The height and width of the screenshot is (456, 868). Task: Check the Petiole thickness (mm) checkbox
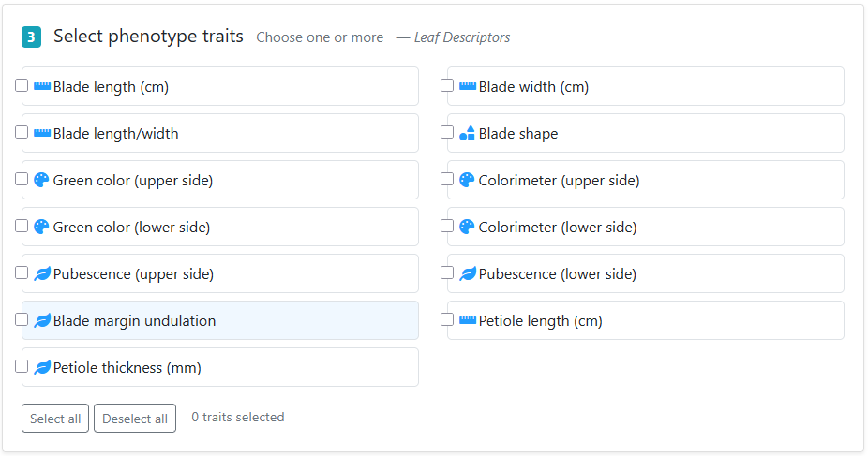click(22, 366)
